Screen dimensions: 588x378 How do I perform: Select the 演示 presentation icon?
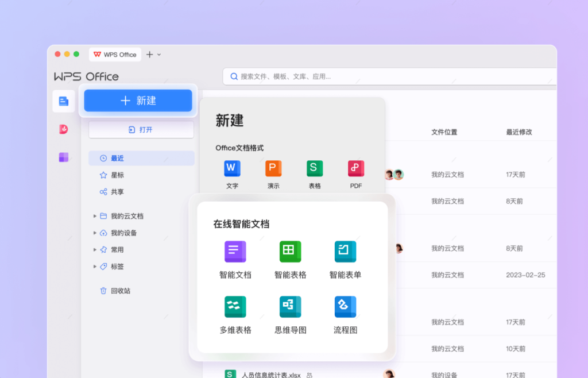(273, 168)
